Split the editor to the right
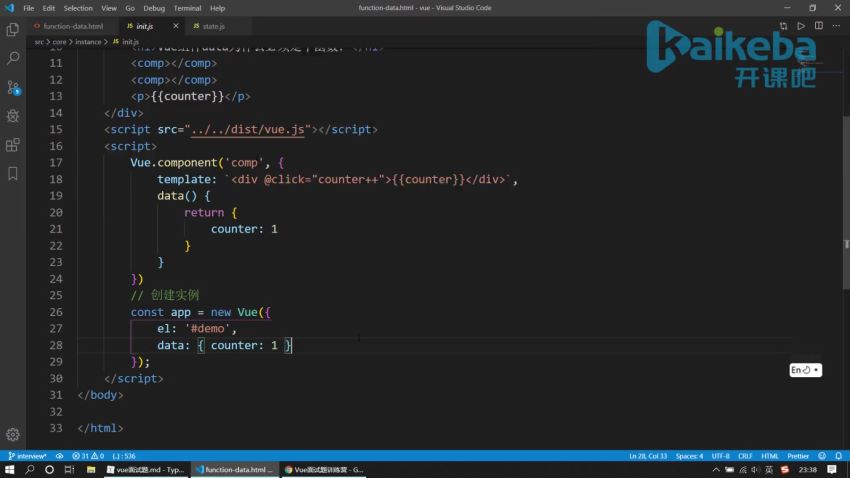The width and height of the screenshot is (850, 478). [x=819, y=26]
